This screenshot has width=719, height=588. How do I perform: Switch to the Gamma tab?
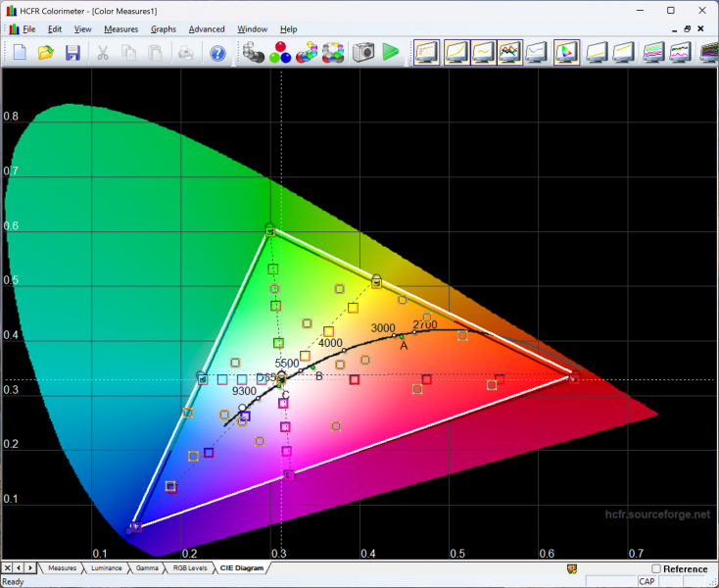(147, 568)
